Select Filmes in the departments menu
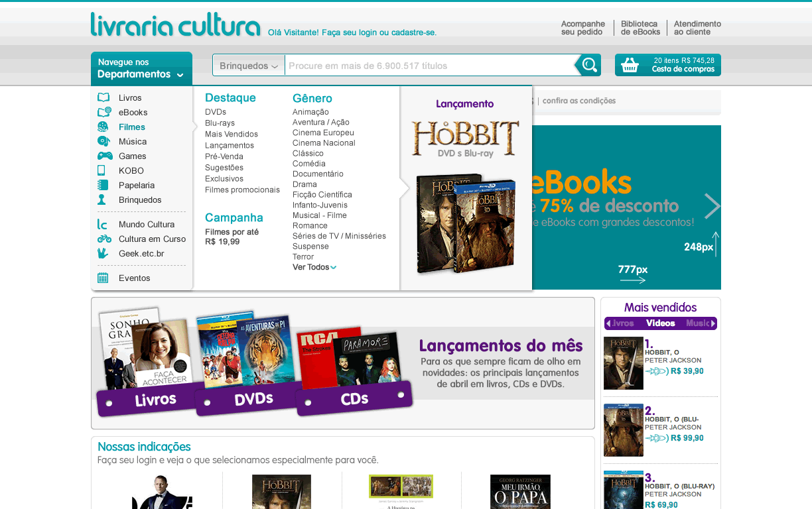Screen dimensions: 812x509 click(x=132, y=127)
